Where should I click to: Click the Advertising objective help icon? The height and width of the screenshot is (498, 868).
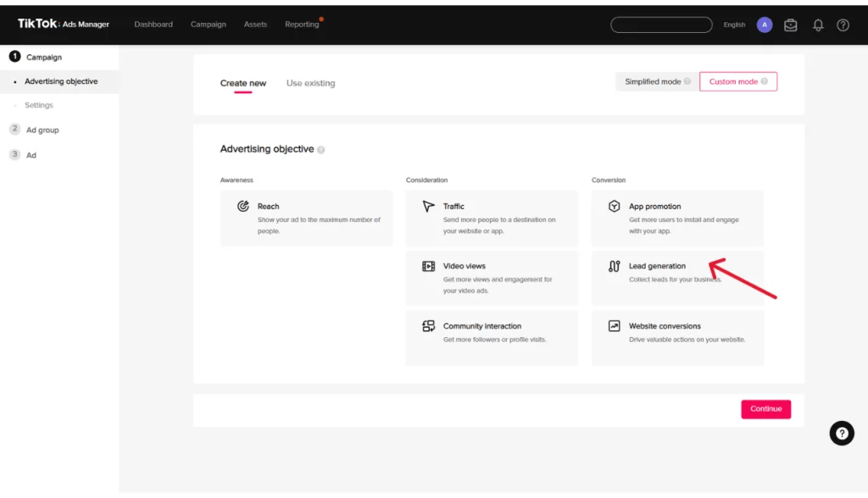click(320, 150)
